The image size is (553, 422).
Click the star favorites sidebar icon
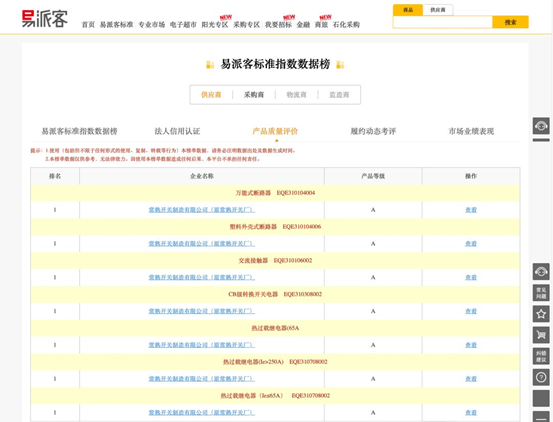pyautogui.click(x=541, y=314)
